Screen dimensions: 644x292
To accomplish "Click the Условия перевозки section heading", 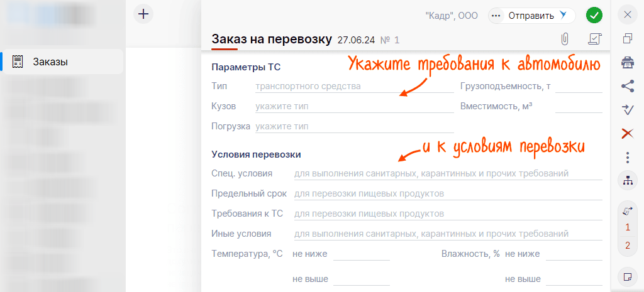I will tap(257, 154).
